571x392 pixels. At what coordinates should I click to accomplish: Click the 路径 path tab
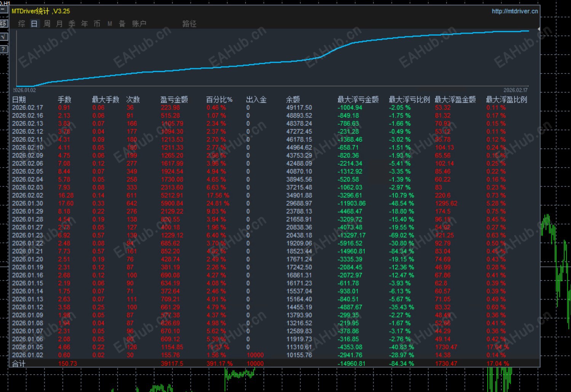(x=189, y=24)
